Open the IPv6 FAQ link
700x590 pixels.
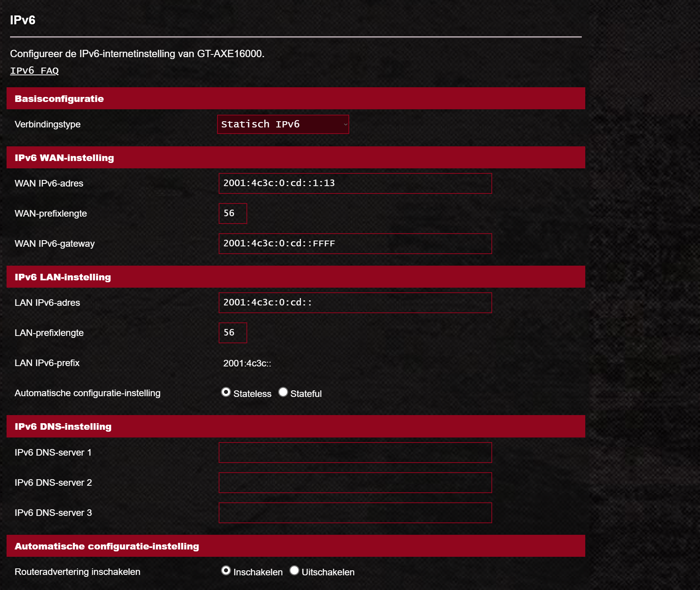tap(34, 71)
